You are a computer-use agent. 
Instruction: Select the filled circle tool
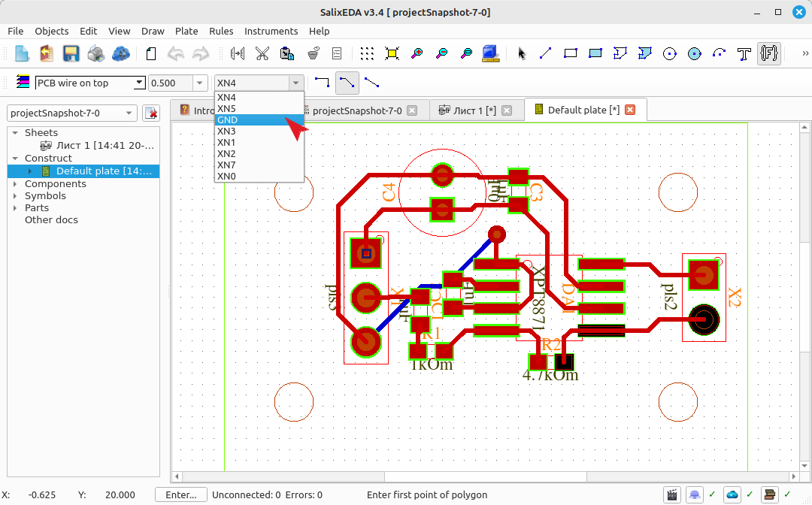[x=695, y=53]
